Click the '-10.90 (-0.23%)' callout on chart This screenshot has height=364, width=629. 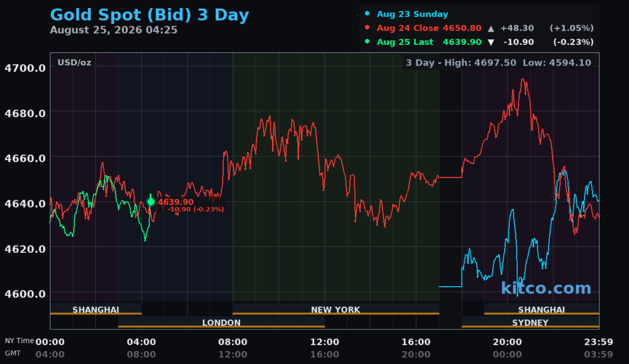[195, 209]
